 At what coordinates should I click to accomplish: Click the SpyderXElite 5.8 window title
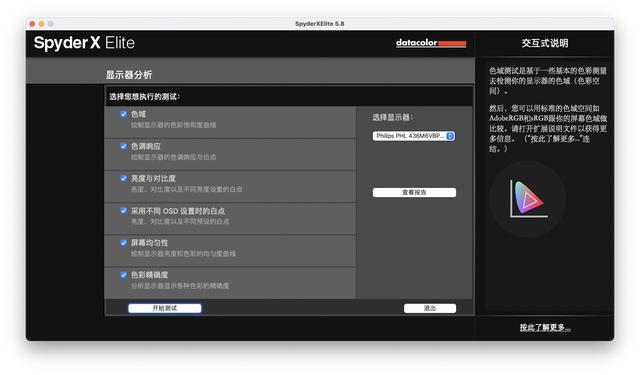pos(320,24)
